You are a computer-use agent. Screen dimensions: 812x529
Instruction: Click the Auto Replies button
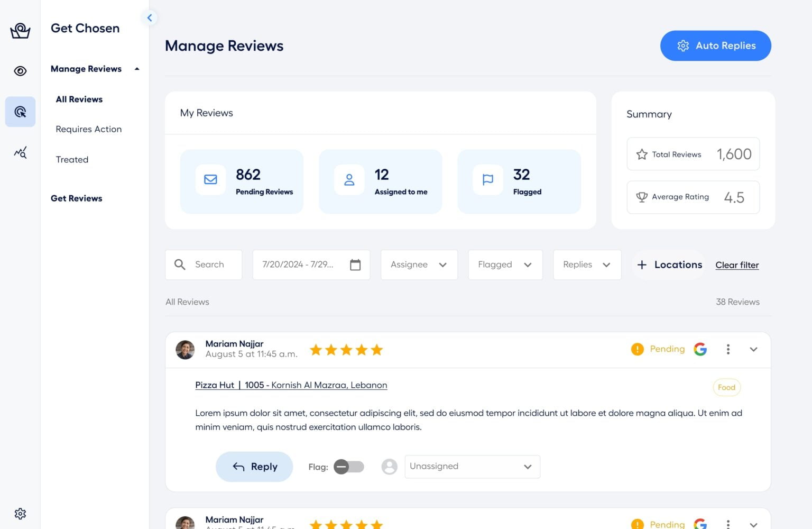pos(715,45)
